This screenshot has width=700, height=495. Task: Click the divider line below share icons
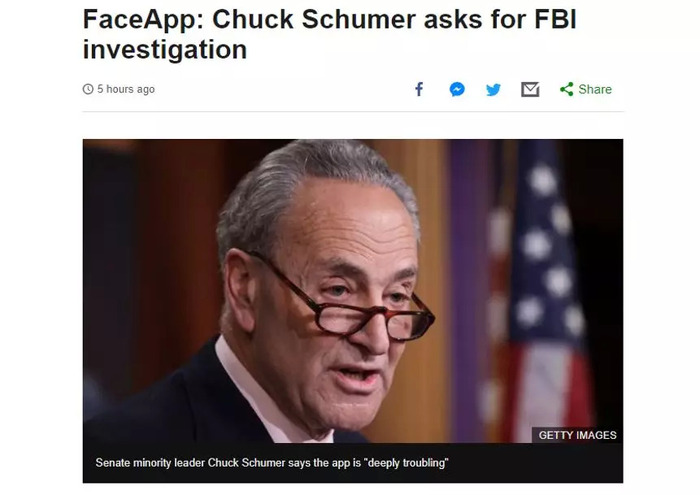[x=353, y=112]
